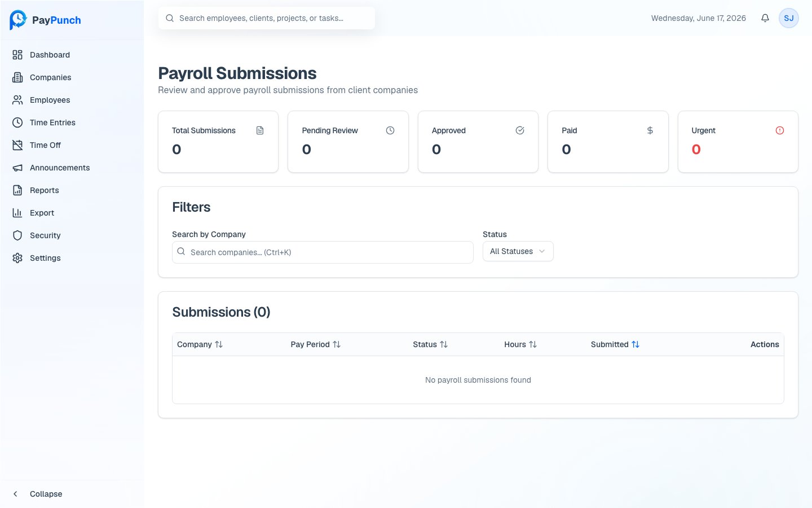Image resolution: width=812 pixels, height=508 pixels.
Task: Click the magnifier icon in company search
Action: (181, 252)
